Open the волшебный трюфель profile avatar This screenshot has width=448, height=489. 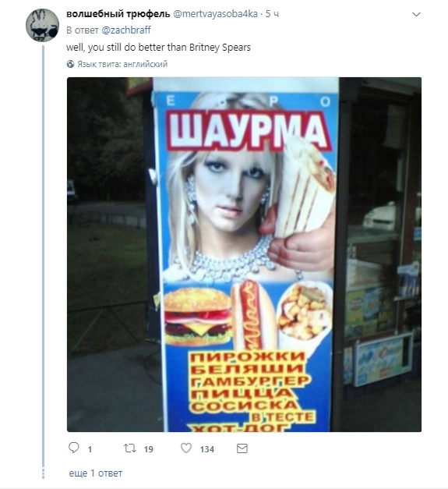click(42, 25)
